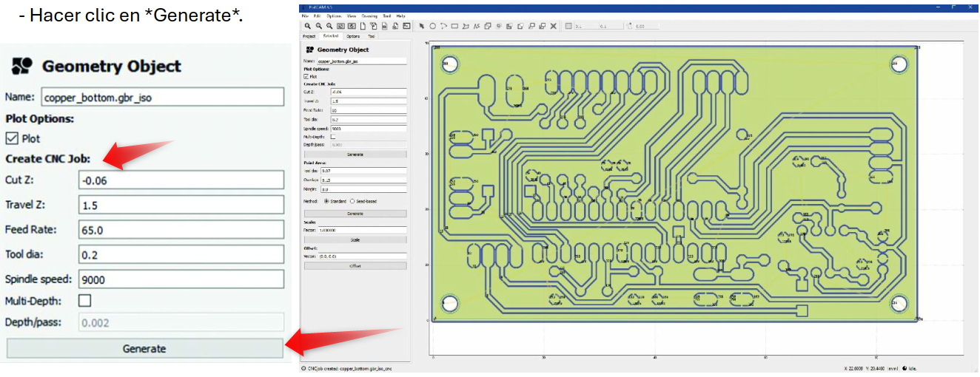Switch to the Project tab
Image resolution: width=980 pixels, height=377 pixels.
tap(309, 35)
